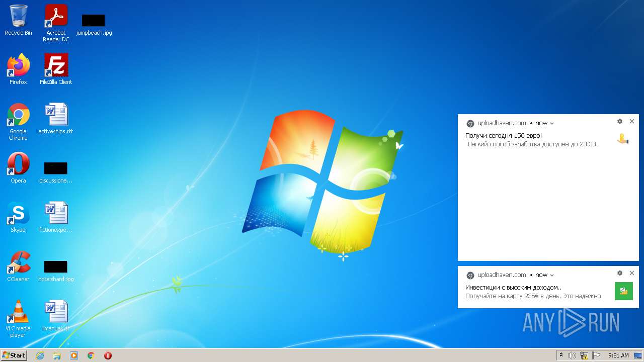Click the green money icon in lower notification
Image resolution: width=644 pixels, height=362 pixels.
pos(623,291)
